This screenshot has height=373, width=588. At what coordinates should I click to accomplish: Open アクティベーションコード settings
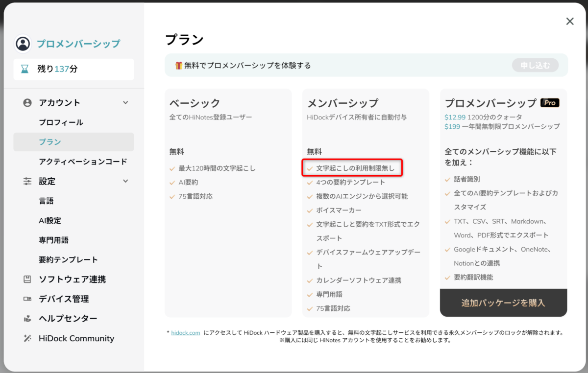coord(83,162)
